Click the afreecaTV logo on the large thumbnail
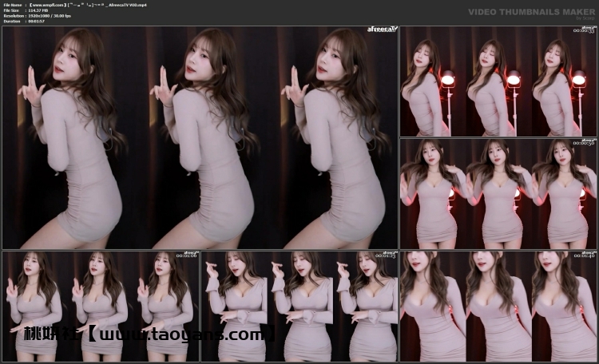This screenshot has width=599, height=364. (383, 30)
